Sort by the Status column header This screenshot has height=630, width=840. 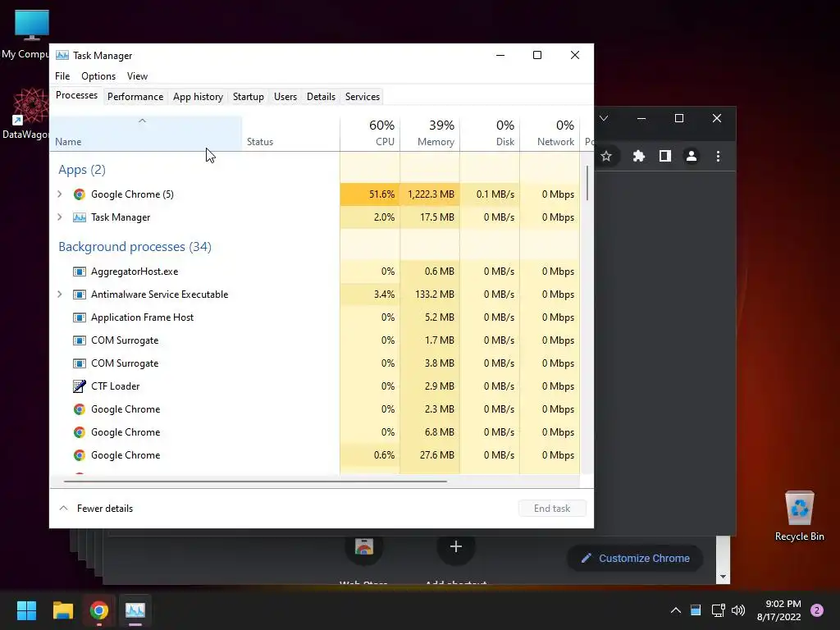tap(291, 133)
